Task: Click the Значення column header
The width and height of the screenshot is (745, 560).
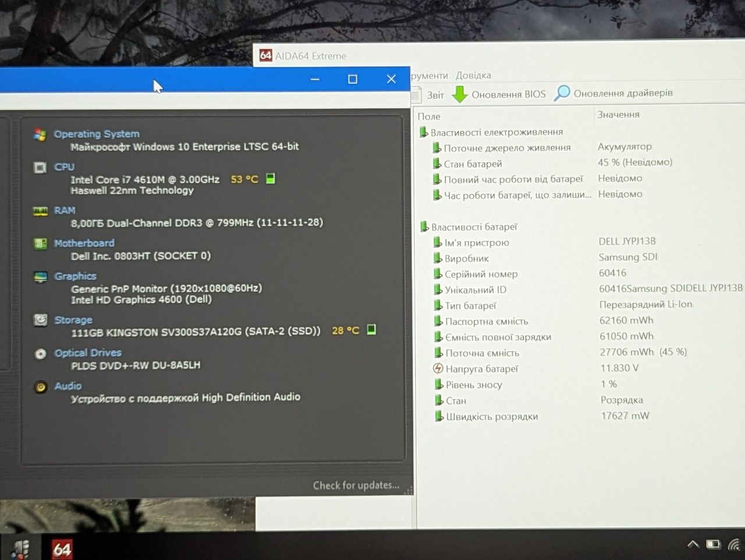Action: 619,115
